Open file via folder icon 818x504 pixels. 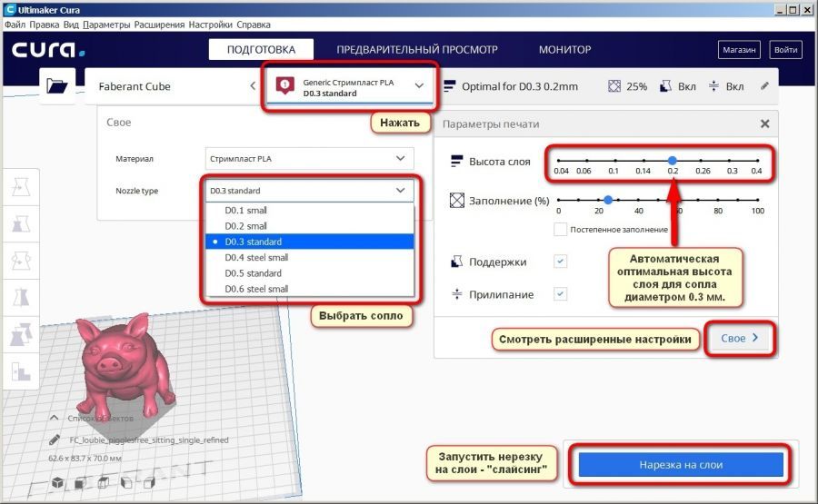point(56,86)
